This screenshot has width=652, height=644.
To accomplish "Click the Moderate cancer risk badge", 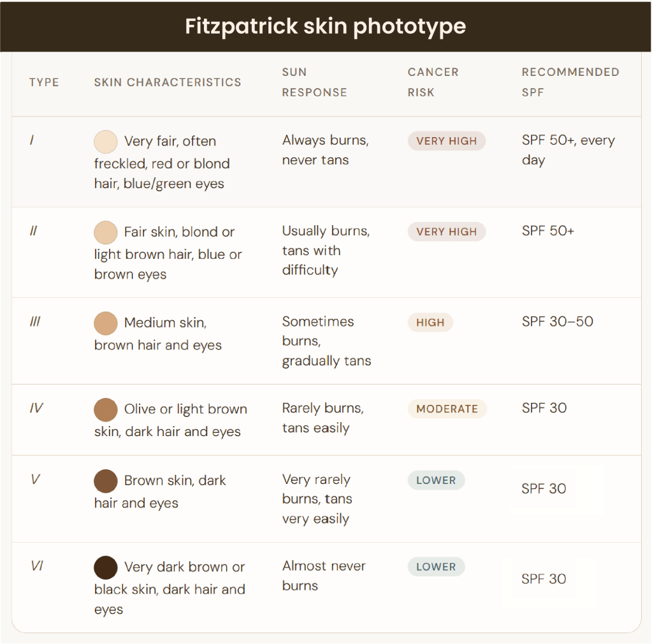I will (x=447, y=409).
